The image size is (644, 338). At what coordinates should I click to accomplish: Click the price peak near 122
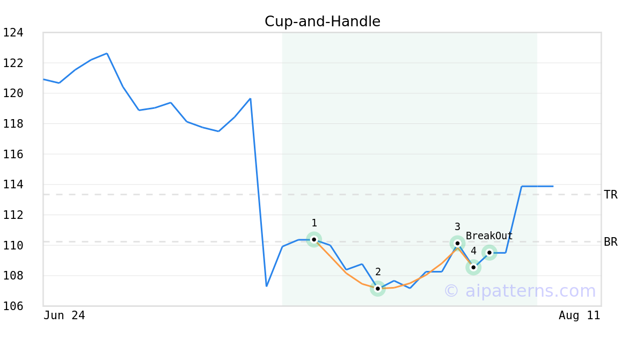[107, 54]
